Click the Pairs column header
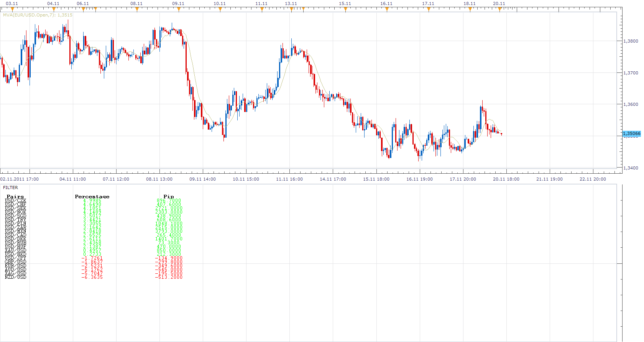 pyautogui.click(x=15, y=196)
